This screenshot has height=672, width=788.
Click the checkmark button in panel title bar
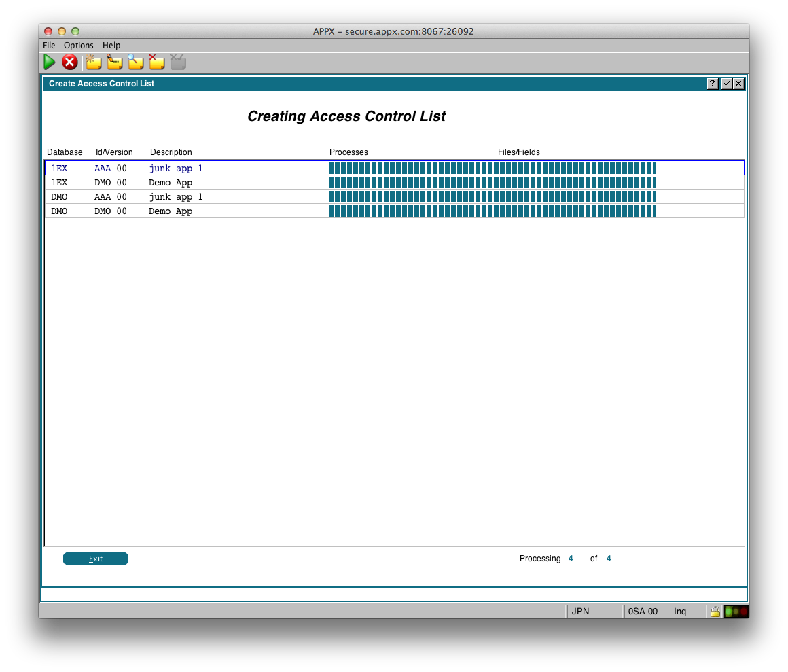tap(726, 84)
